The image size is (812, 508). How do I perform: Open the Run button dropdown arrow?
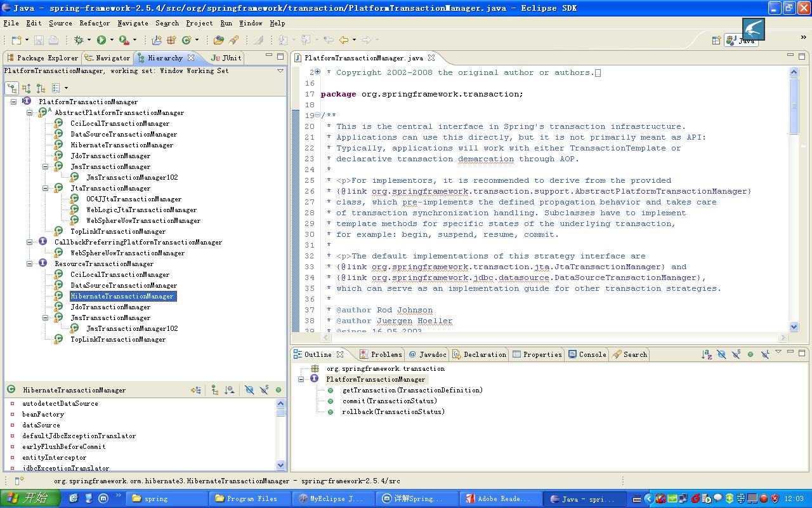click(112, 40)
